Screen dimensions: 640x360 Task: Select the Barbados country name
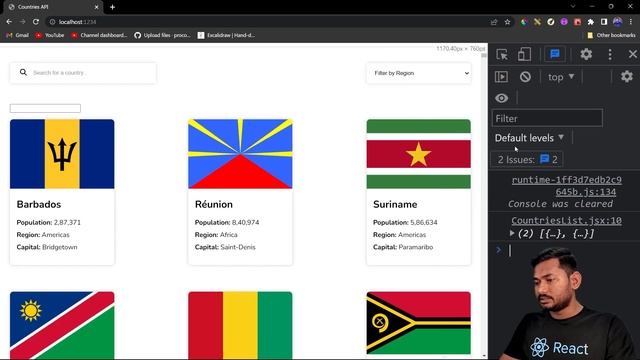tap(39, 204)
